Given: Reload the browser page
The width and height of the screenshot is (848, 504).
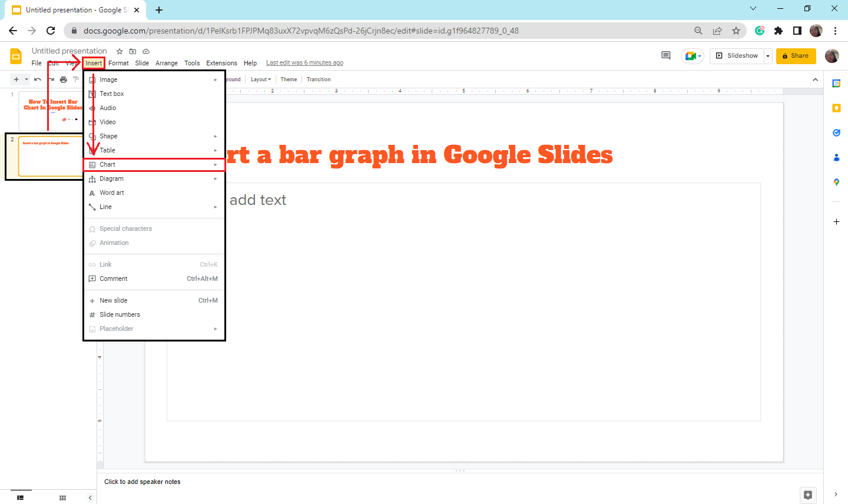Looking at the screenshot, I should 51,31.
